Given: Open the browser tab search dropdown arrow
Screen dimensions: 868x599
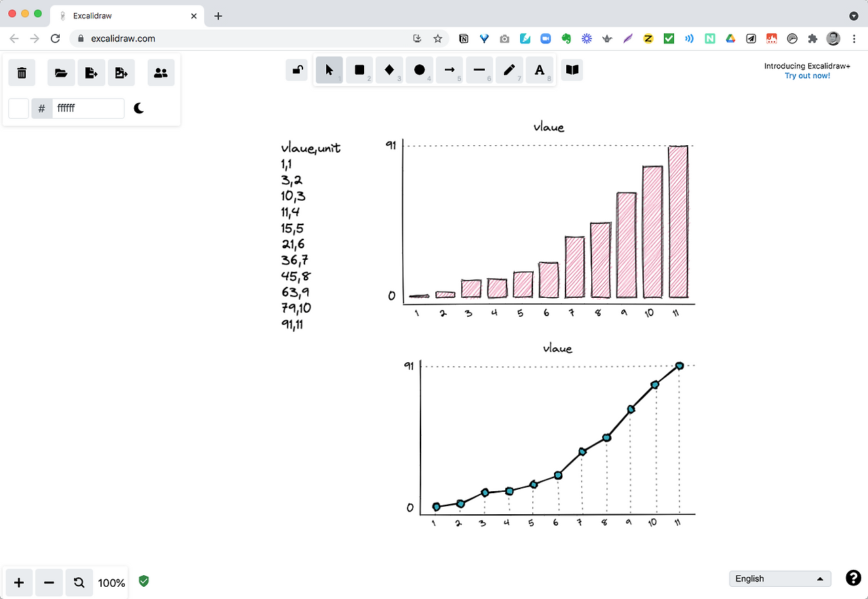Looking at the screenshot, I should pos(854,16).
